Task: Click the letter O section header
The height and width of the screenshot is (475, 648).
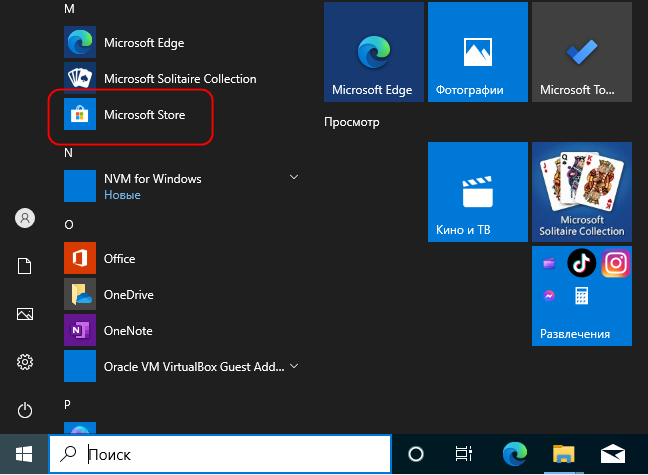Action: coord(69,224)
